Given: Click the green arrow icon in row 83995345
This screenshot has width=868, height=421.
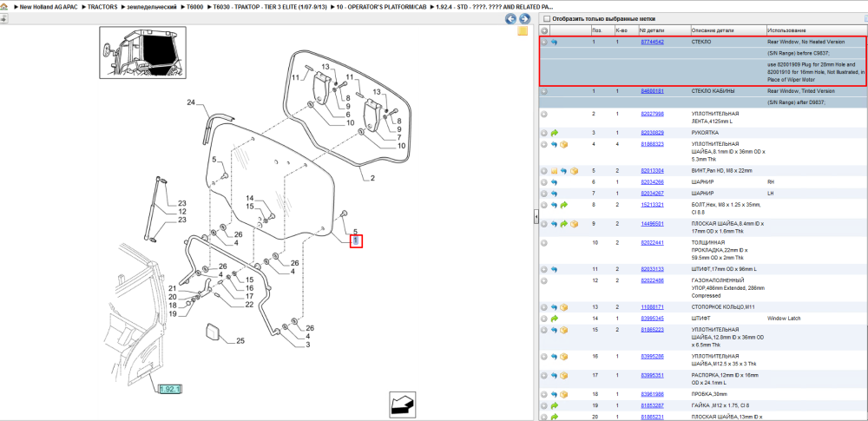Looking at the screenshot, I should (x=554, y=319).
